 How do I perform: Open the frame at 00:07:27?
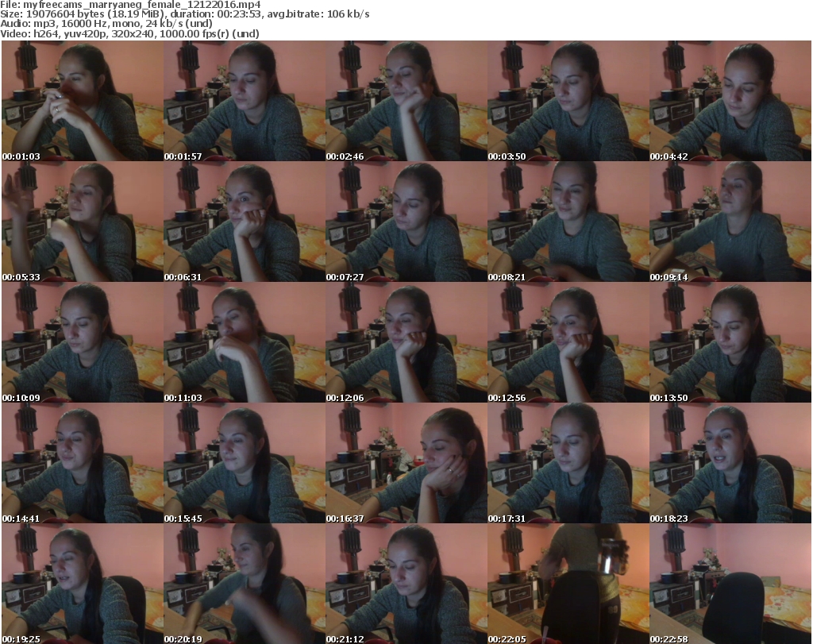click(406, 222)
